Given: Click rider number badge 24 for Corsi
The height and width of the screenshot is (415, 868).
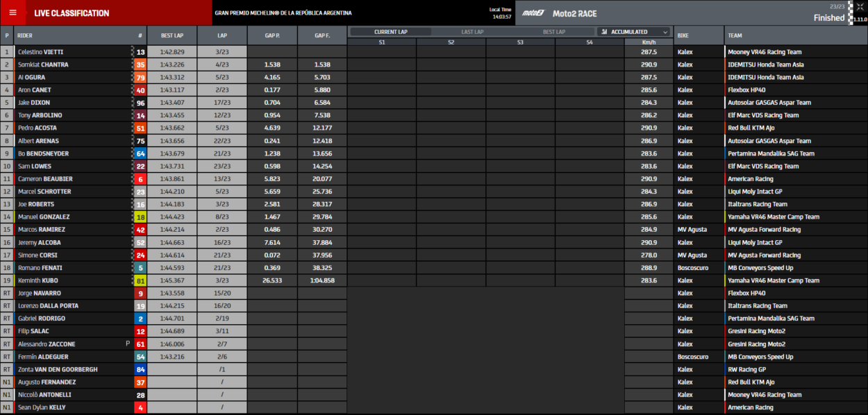Looking at the screenshot, I should click(x=140, y=255).
